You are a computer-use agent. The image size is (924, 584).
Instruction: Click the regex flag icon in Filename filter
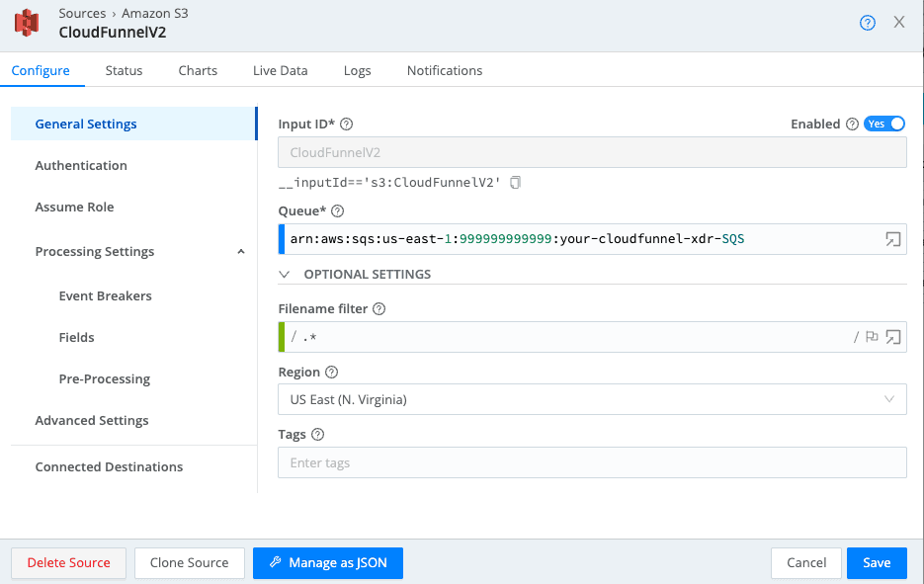click(871, 337)
